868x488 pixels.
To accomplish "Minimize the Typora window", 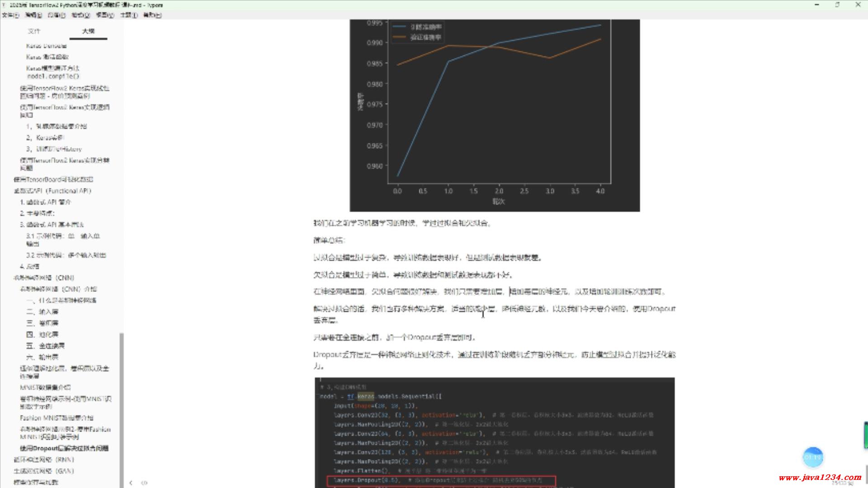I will coord(816,5).
